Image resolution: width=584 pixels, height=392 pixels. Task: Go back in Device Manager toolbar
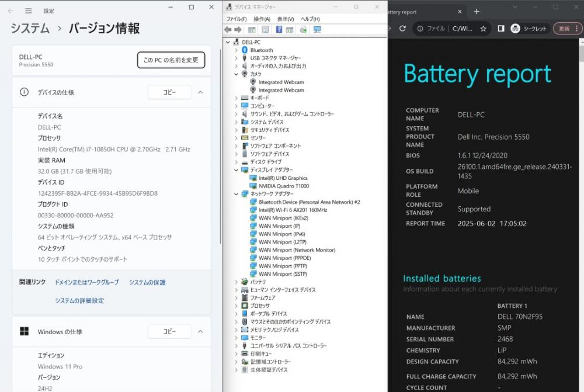[228, 29]
